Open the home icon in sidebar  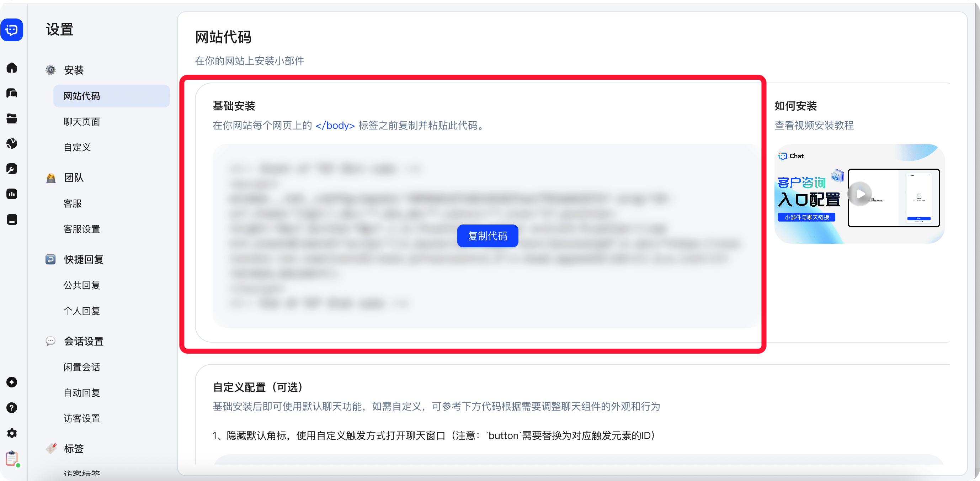coord(12,68)
